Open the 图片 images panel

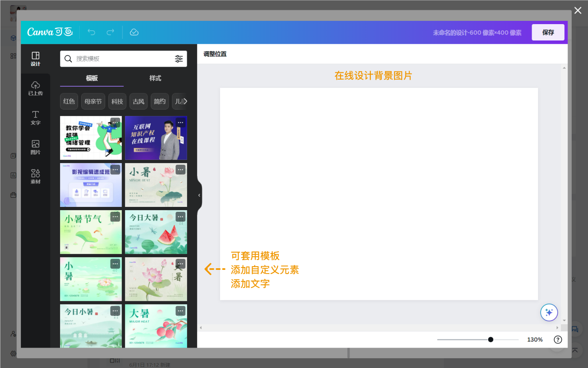pos(36,147)
